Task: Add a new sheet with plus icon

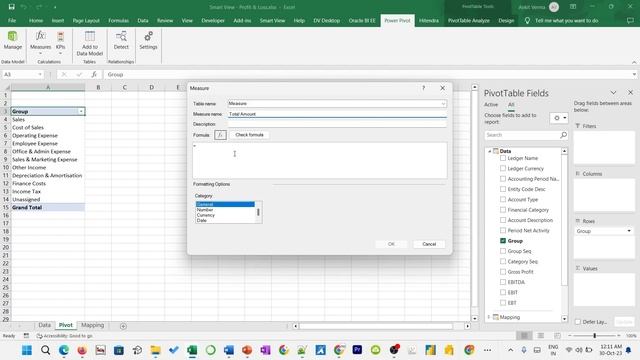Action: point(123,326)
